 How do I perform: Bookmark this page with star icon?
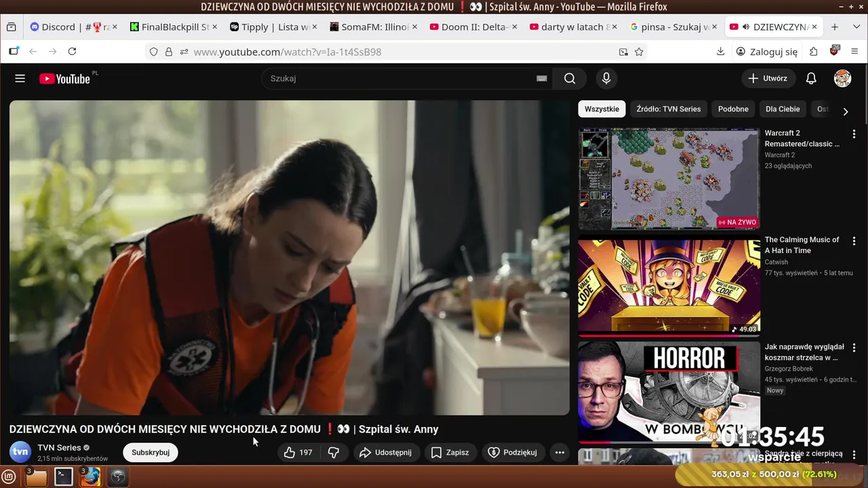(639, 52)
